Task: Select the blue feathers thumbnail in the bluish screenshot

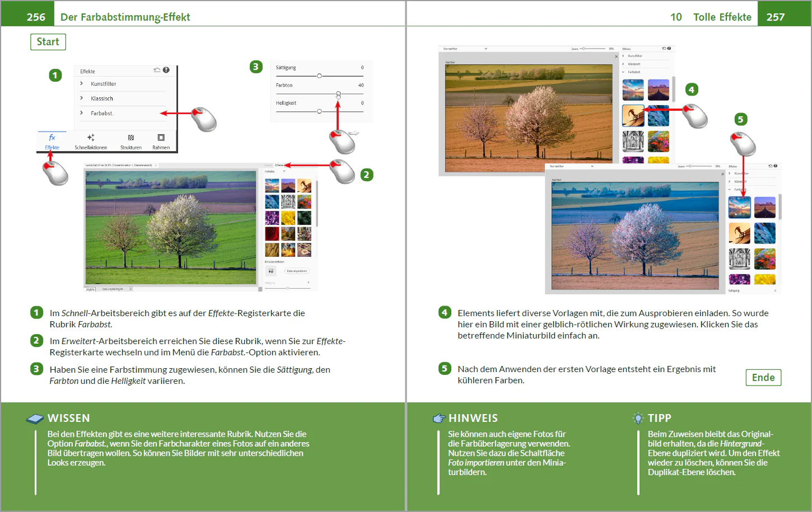Action: click(x=765, y=233)
